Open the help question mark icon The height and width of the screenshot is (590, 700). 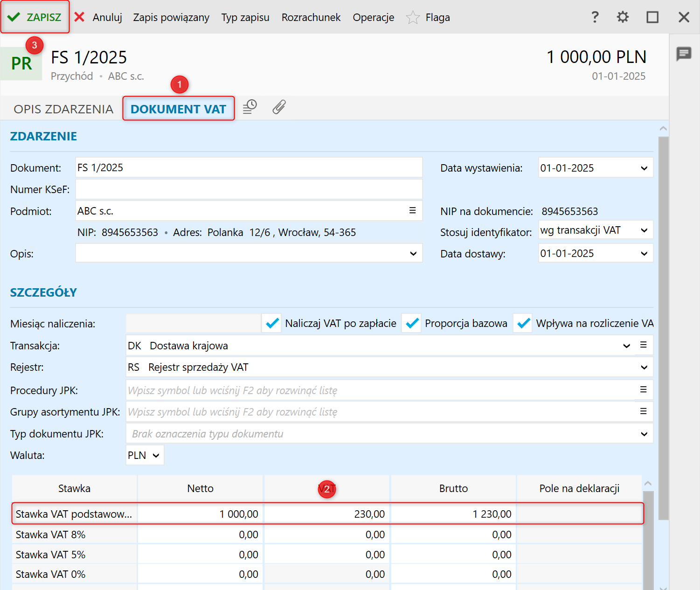tap(595, 17)
